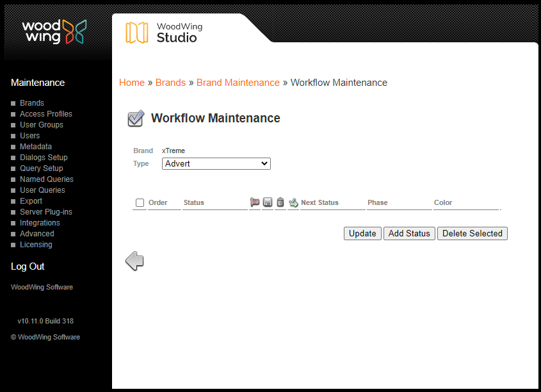Click the v10.11.0 Build 318 version text
Screen dimensions: 541x392
(x=45, y=321)
